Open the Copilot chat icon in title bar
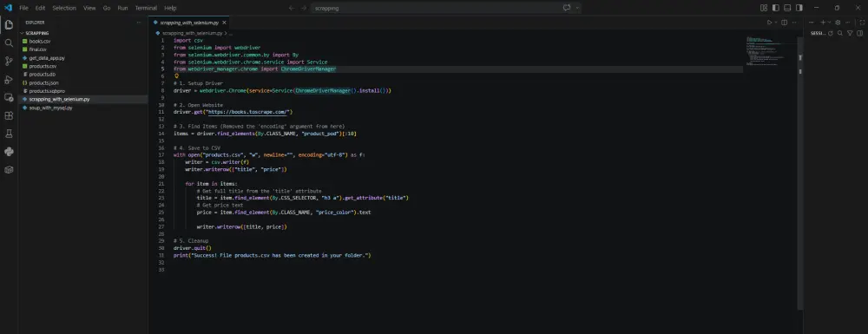This screenshot has width=868, height=334. click(x=566, y=8)
